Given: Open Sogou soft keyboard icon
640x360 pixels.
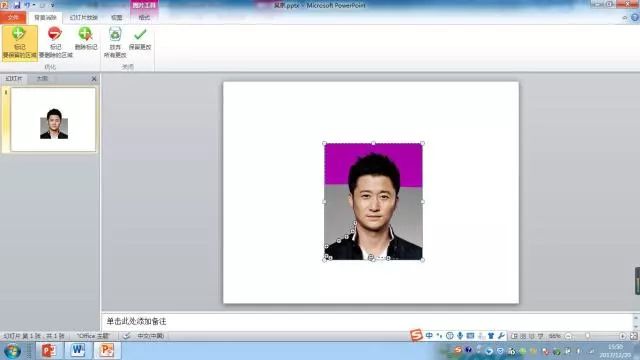Looking at the screenshot, I should click(470, 336).
